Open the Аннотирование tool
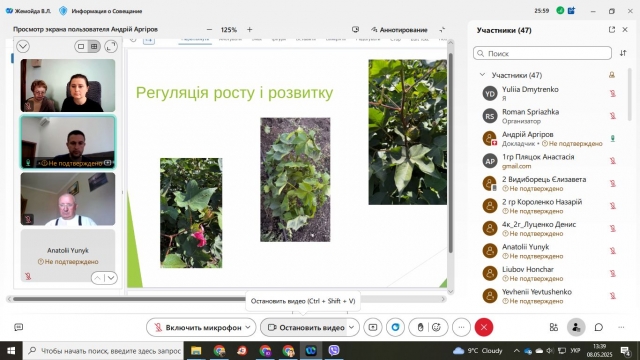640x360 pixels. (x=399, y=30)
